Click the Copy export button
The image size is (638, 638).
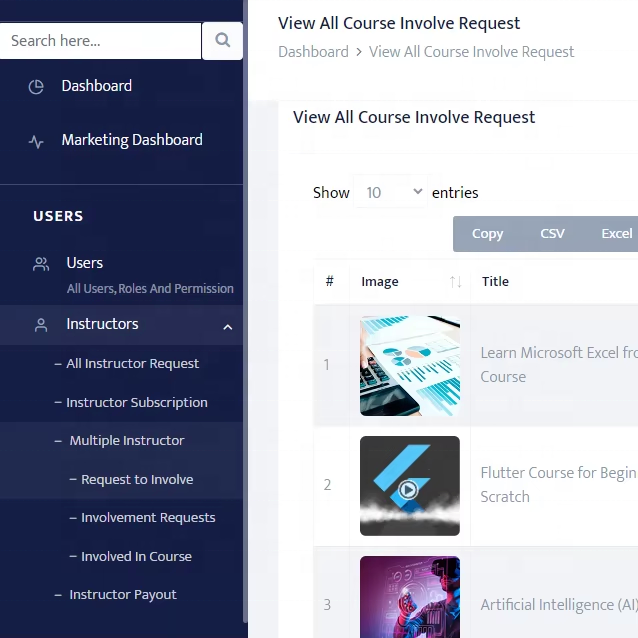click(487, 234)
